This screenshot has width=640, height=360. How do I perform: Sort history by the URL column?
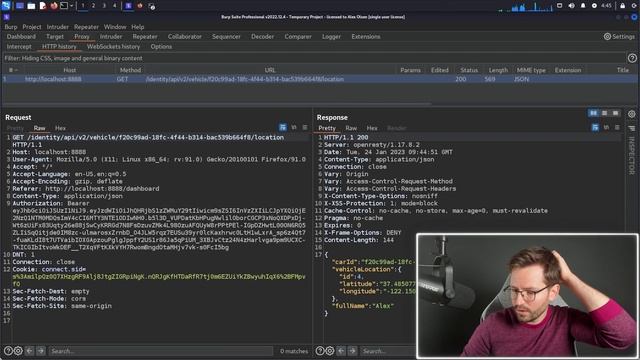point(270,70)
